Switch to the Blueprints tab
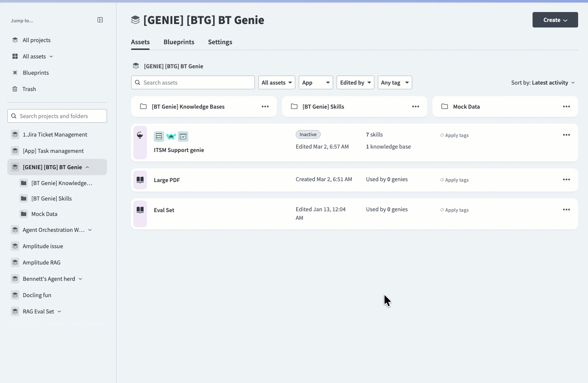Screen dimensions: 588x383 click(x=179, y=42)
